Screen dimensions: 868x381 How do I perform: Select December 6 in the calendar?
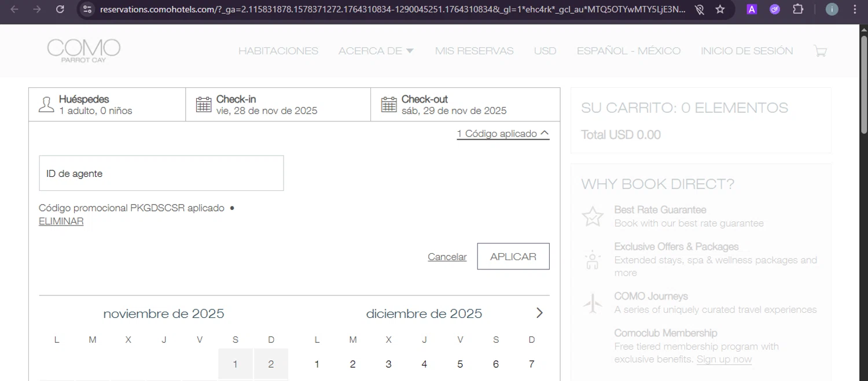point(496,364)
